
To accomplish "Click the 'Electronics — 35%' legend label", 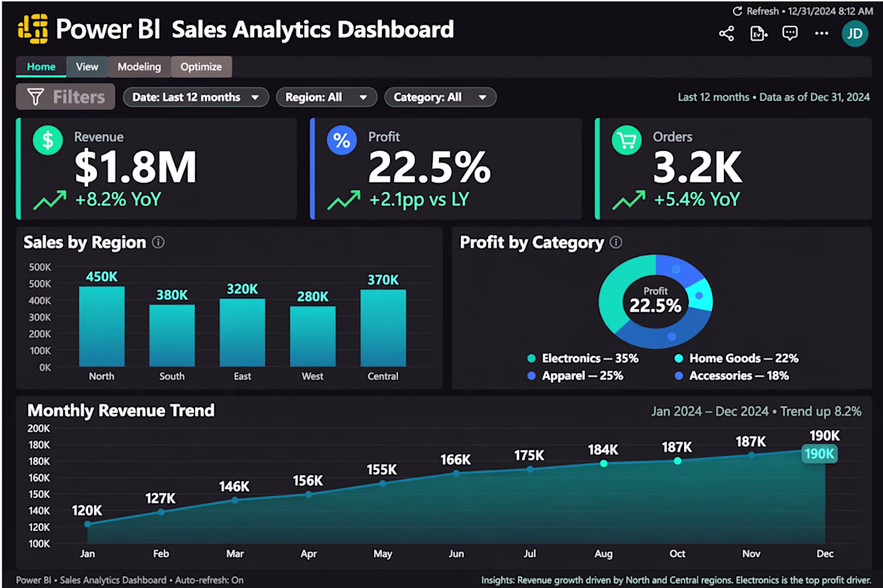I will tap(590, 359).
